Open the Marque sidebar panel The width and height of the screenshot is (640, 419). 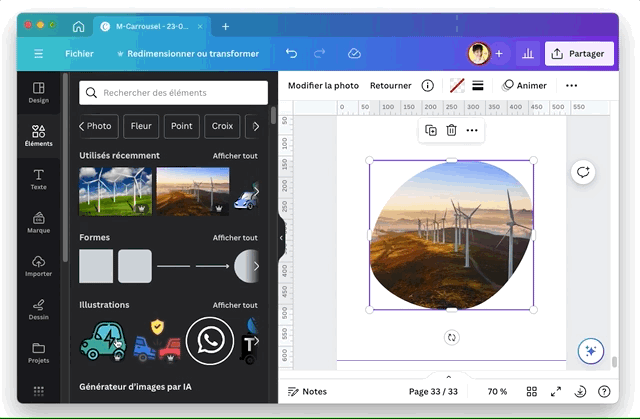[38, 222]
